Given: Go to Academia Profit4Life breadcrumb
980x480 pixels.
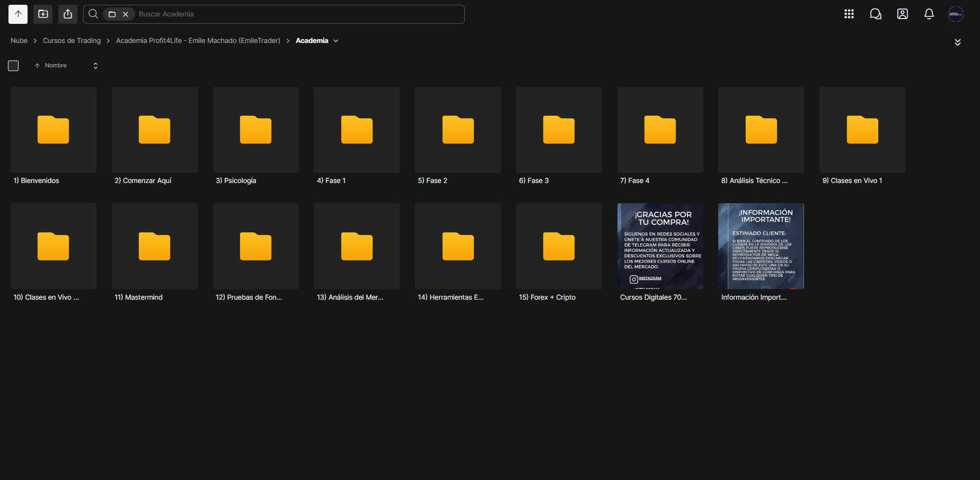Looking at the screenshot, I should point(198,41).
